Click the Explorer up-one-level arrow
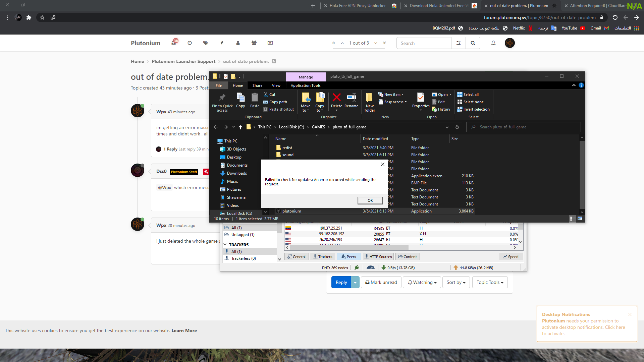Viewport: 644px width, 362px height. click(240, 127)
